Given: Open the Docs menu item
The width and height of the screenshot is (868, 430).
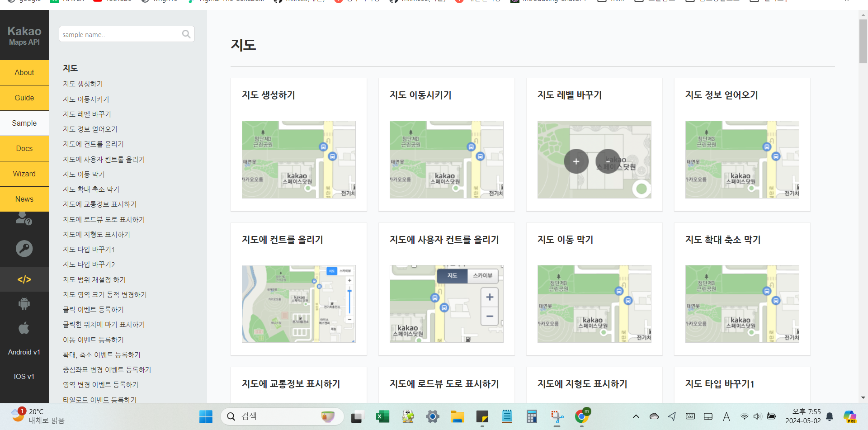Looking at the screenshot, I should pos(24,148).
